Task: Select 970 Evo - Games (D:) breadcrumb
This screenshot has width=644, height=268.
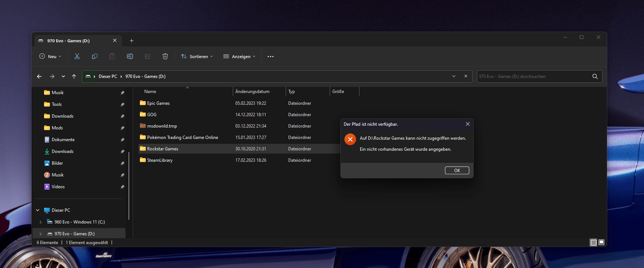Action: [145, 76]
